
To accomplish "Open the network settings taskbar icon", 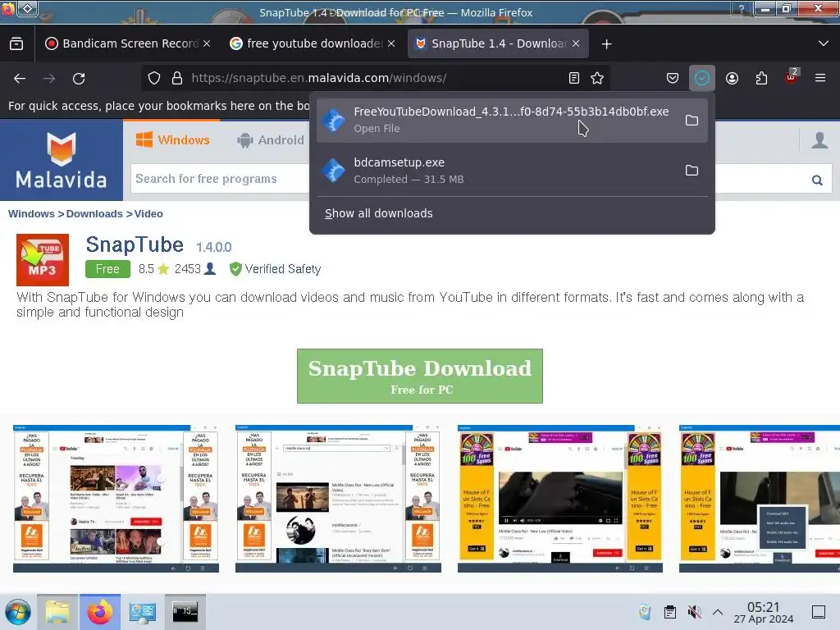I will 142,612.
